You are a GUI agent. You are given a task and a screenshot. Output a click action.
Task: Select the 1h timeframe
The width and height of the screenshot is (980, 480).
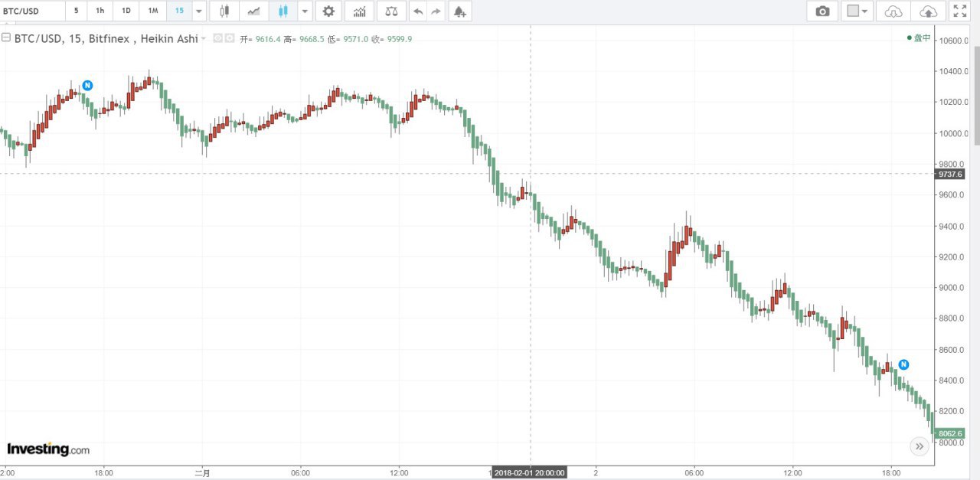100,11
